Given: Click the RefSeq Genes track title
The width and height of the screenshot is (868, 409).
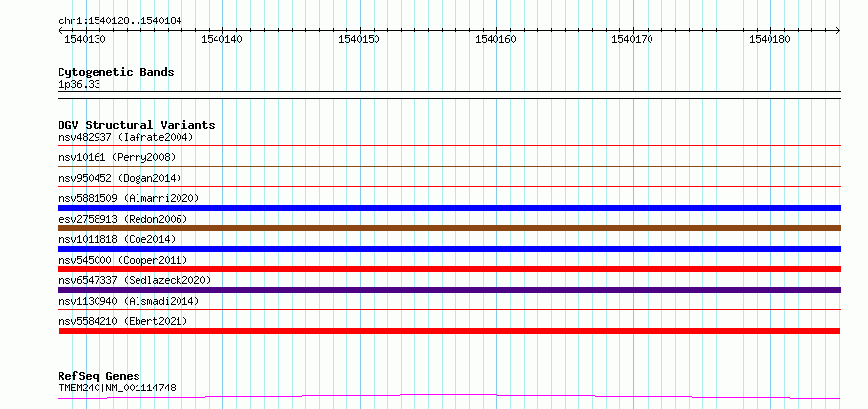Looking at the screenshot, I should [99, 376].
